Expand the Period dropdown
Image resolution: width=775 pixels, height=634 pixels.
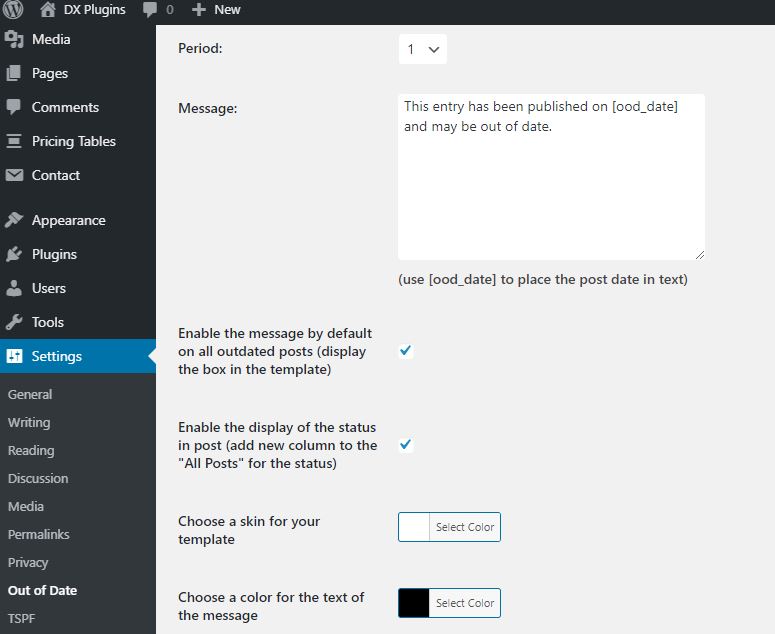[423, 49]
